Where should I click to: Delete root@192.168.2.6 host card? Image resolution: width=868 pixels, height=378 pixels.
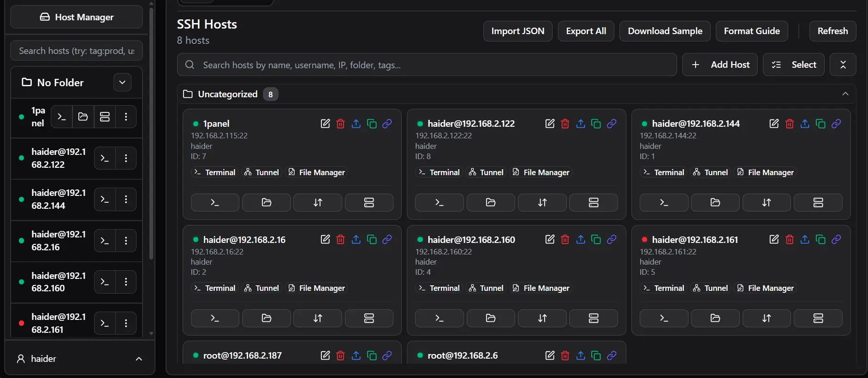point(565,355)
